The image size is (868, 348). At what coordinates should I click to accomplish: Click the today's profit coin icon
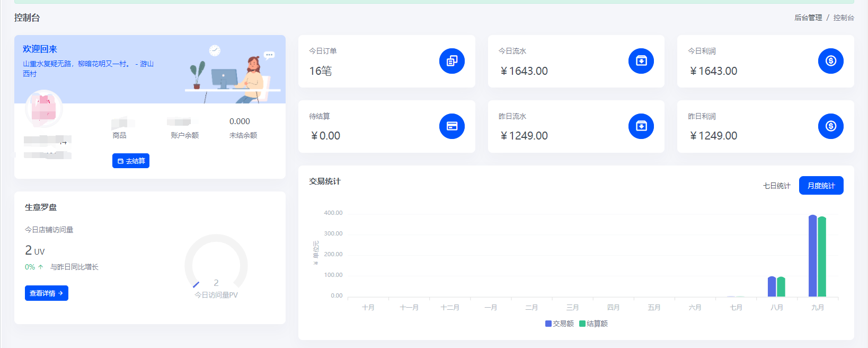[830, 61]
